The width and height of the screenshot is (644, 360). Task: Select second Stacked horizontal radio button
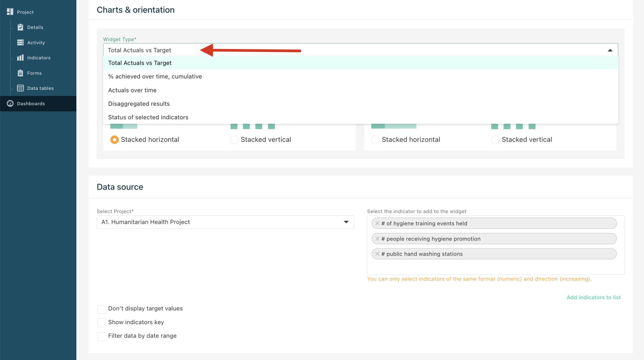375,140
